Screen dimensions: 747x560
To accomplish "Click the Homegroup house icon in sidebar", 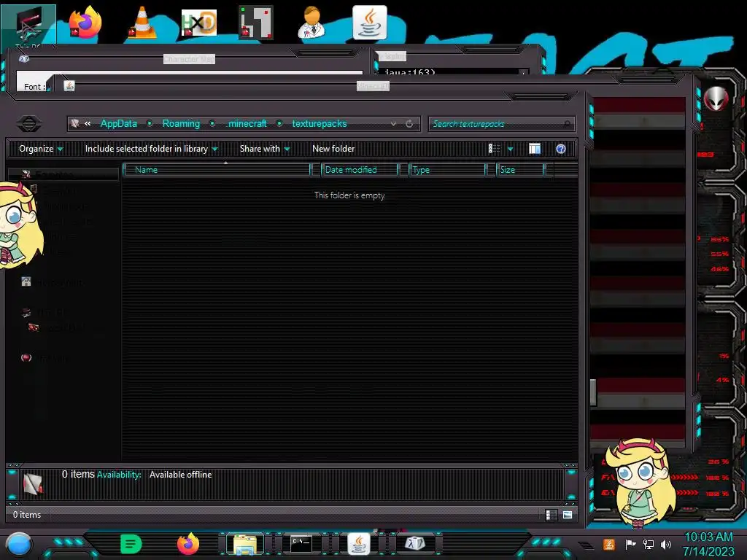I will 26,282.
